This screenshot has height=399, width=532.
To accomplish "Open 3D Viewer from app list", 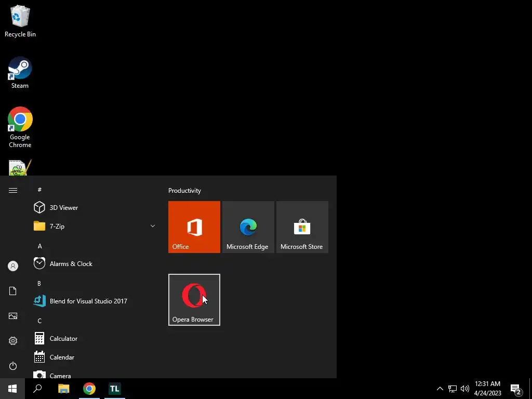I will pyautogui.click(x=95, y=207).
